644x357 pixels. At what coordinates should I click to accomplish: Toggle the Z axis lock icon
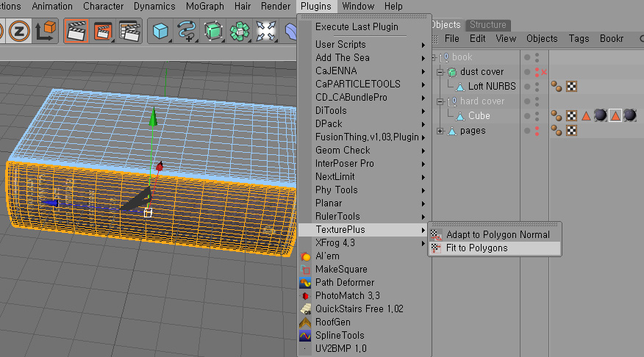tap(19, 31)
